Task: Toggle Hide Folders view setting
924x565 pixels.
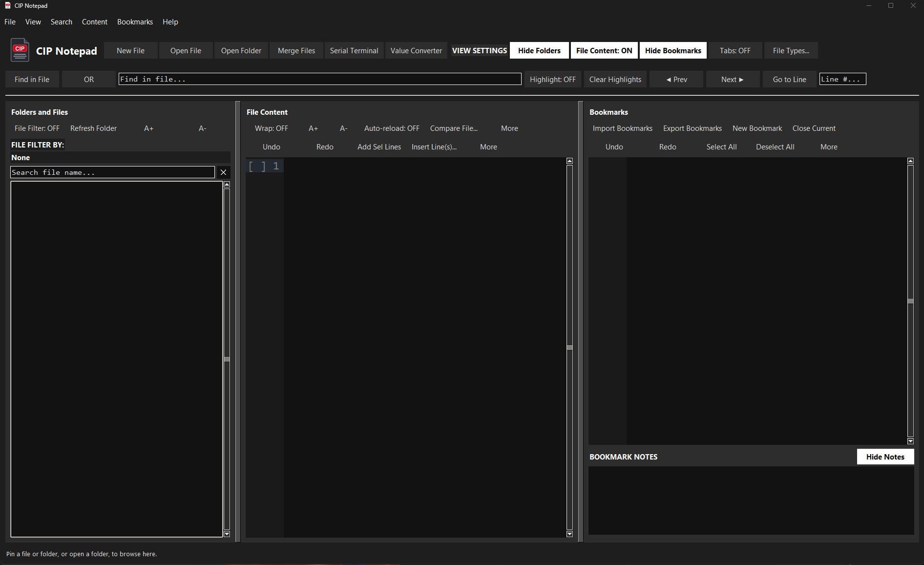Action: click(539, 51)
